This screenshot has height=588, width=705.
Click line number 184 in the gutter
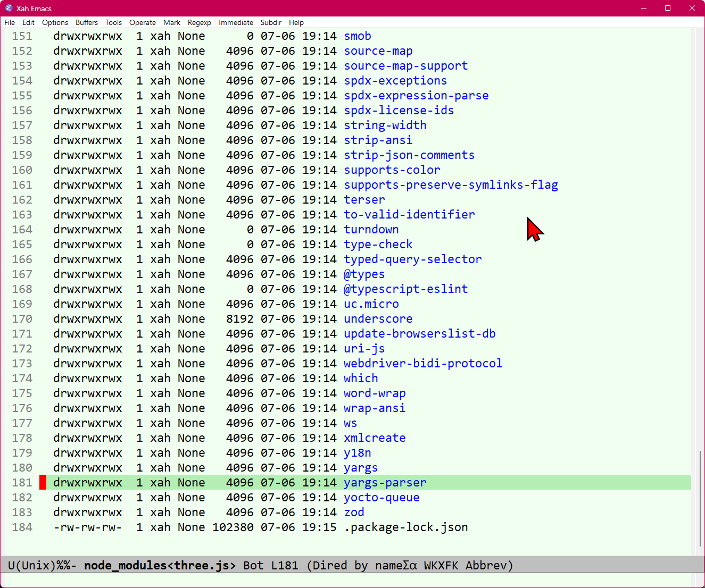coord(22,527)
